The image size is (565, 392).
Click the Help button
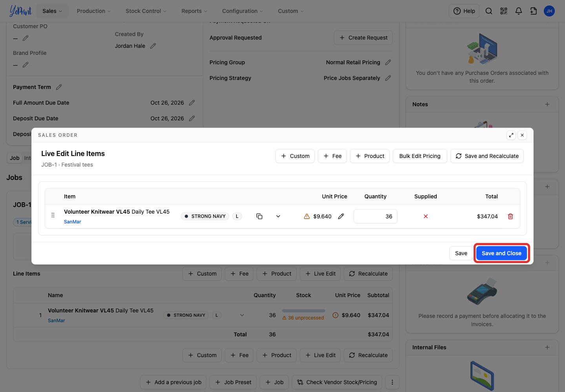pos(464,11)
